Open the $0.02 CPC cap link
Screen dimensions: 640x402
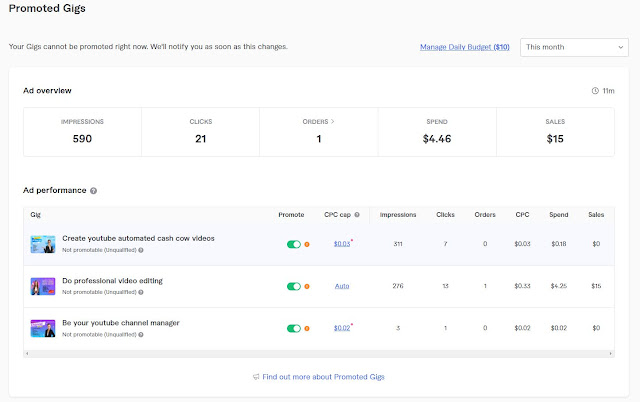tap(342, 328)
